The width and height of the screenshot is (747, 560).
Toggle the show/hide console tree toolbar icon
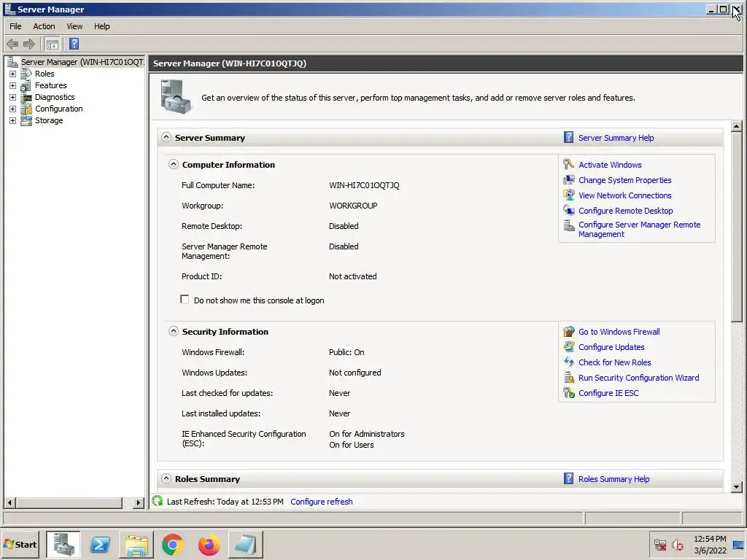point(53,44)
